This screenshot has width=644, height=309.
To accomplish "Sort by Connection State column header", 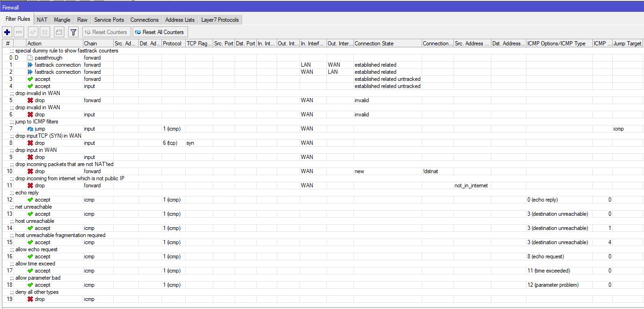I will coord(388,43).
